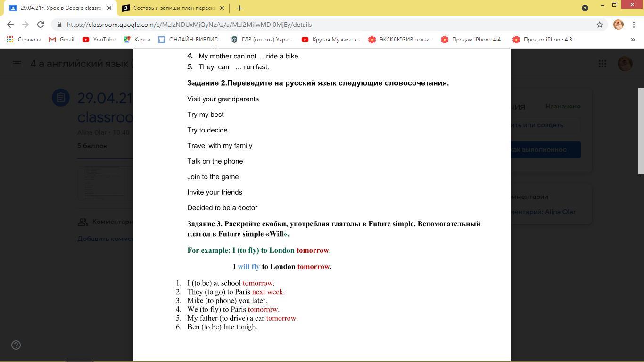Switch to the 'Составь и запиши план' tab
644x362 pixels.
click(x=173, y=8)
